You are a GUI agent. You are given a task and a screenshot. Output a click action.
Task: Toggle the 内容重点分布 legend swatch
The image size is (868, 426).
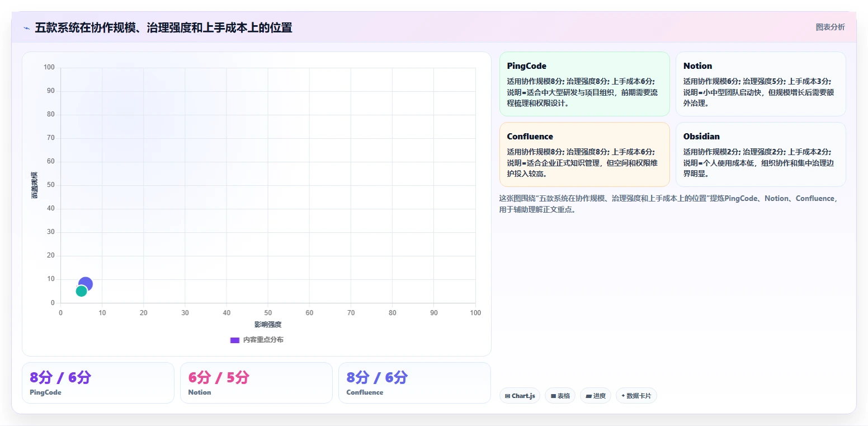(235, 340)
